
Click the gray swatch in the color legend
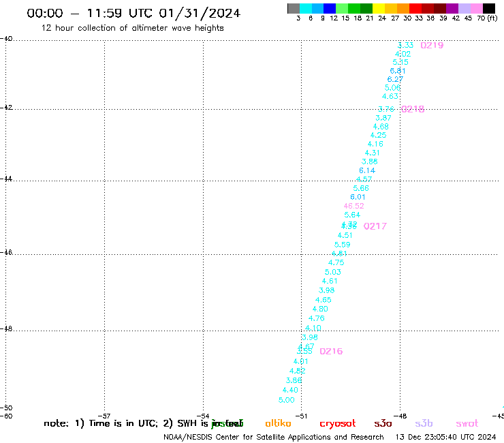pyautogui.click(x=294, y=8)
